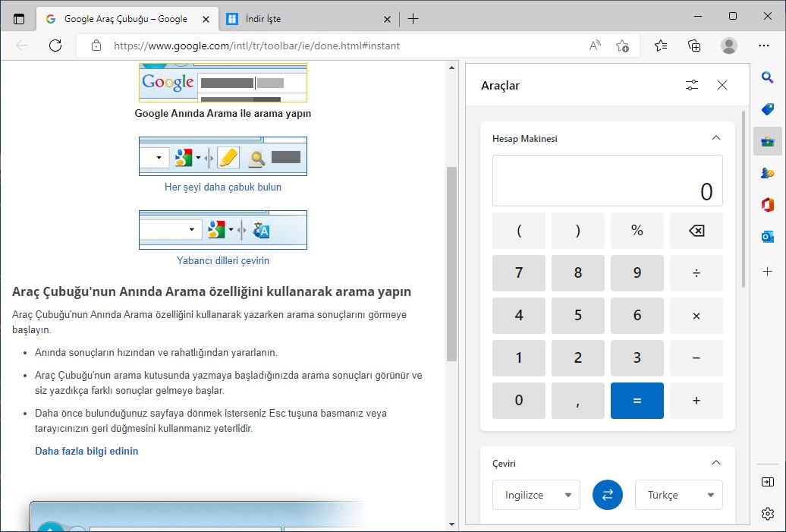View site information lock icon
This screenshot has width=786, height=532.
pyautogui.click(x=96, y=46)
